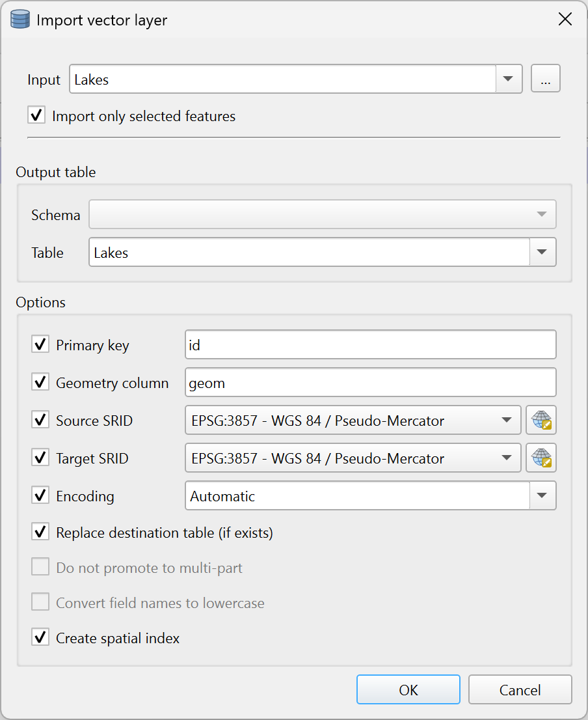
Task: Toggle the Primary key checkbox
Action: [x=40, y=345]
